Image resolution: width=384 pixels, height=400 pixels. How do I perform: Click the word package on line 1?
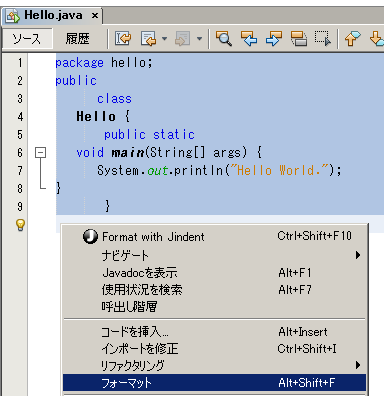coord(79,63)
